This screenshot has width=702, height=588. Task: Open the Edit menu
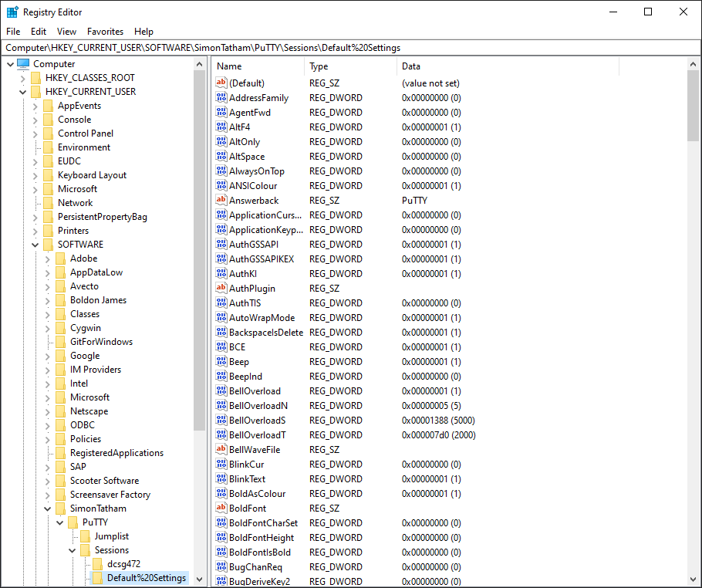[x=39, y=32]
